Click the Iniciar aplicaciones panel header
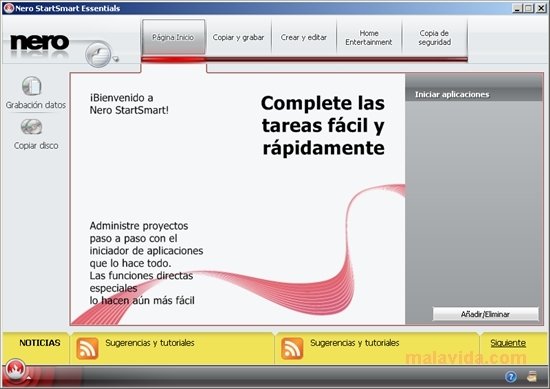Screen dimensions: 550x389 coord(474,94)
